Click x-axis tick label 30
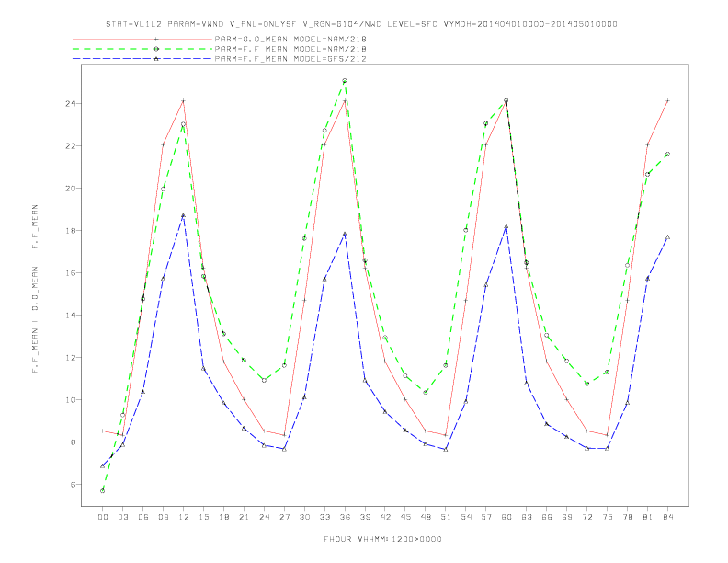Viewport: 728px width, 563px height. (304, 517)
